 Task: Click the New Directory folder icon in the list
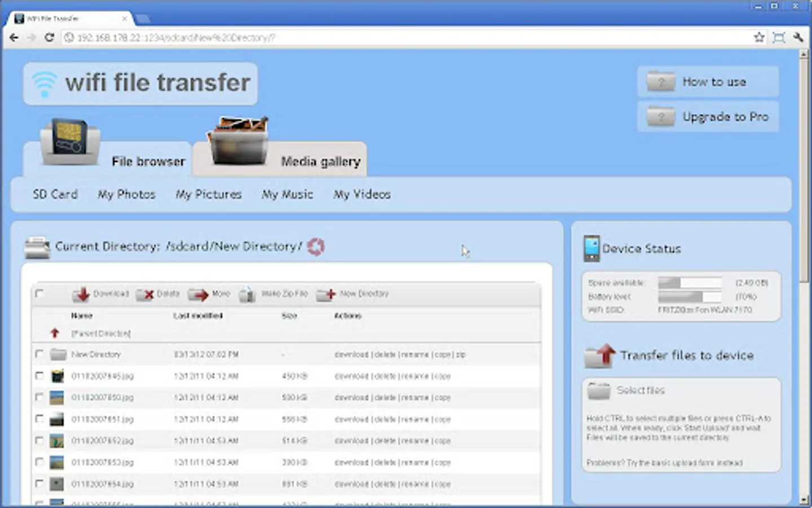pos(58,354)
